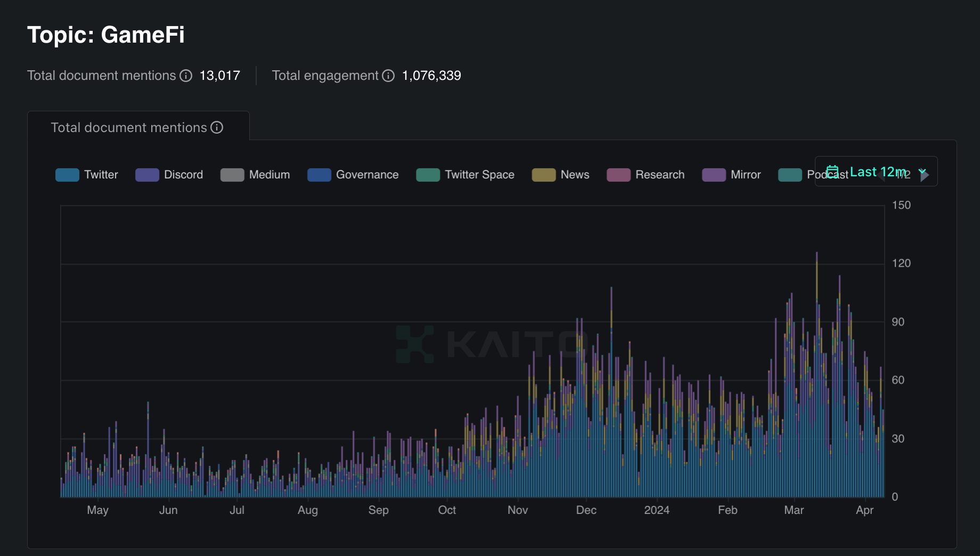Toggle News series in chart legend
The height and width of the screenshot is (556, 980).
561,175
